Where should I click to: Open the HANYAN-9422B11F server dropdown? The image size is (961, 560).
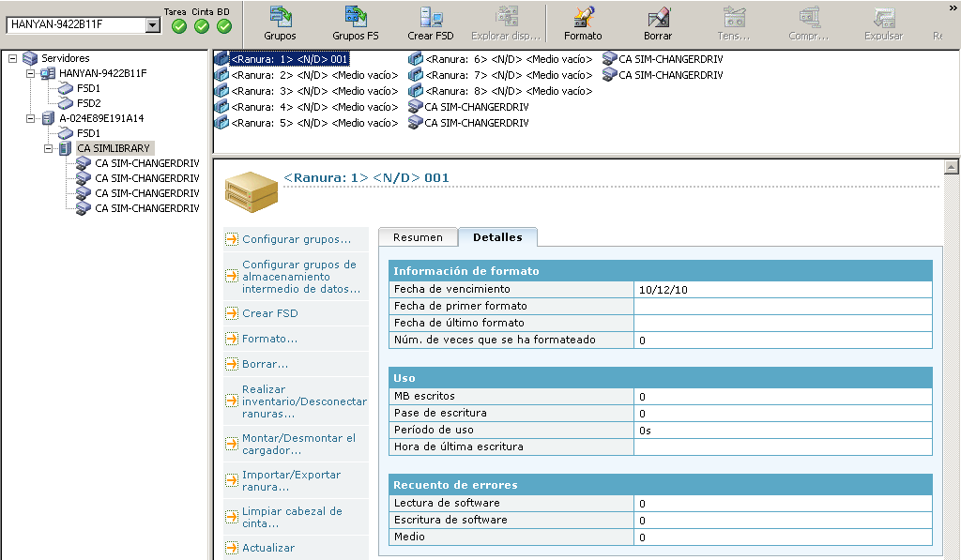coord(153,25)
